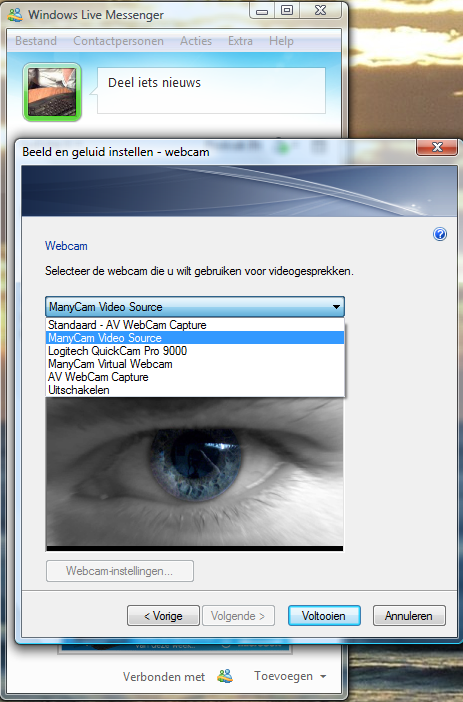Select 'Uitschakelen' to disable webcam
The width and height of the screenshot is (463, 702).
(x=195, y=390)
